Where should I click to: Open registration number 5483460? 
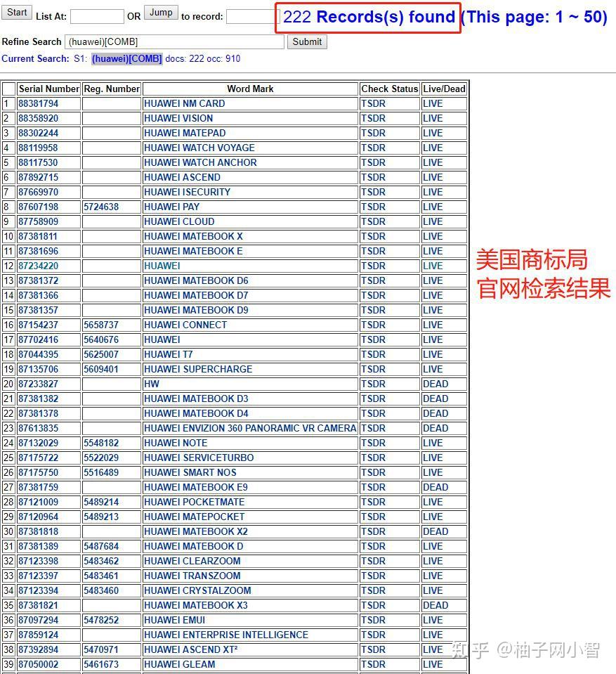point(101,590)
